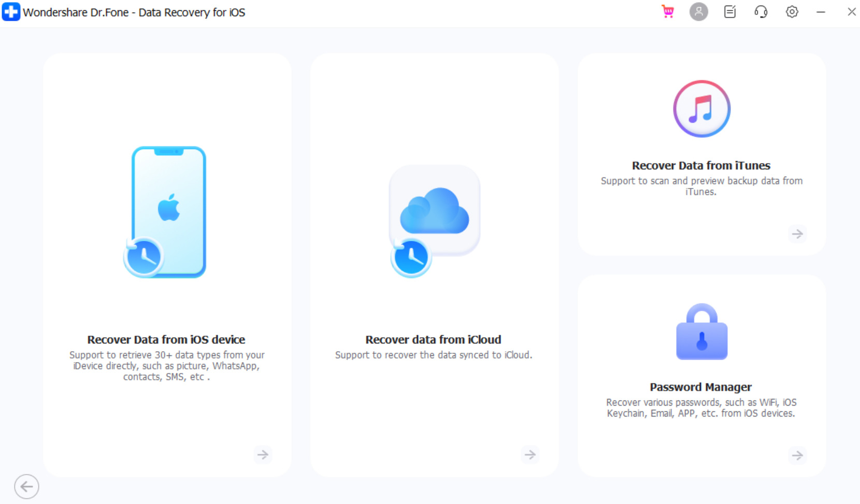Viewport: 860px width, 504px height.
Task: Go back using the circular back arrow
Action: pyautogui.click(x=26, y=487)
